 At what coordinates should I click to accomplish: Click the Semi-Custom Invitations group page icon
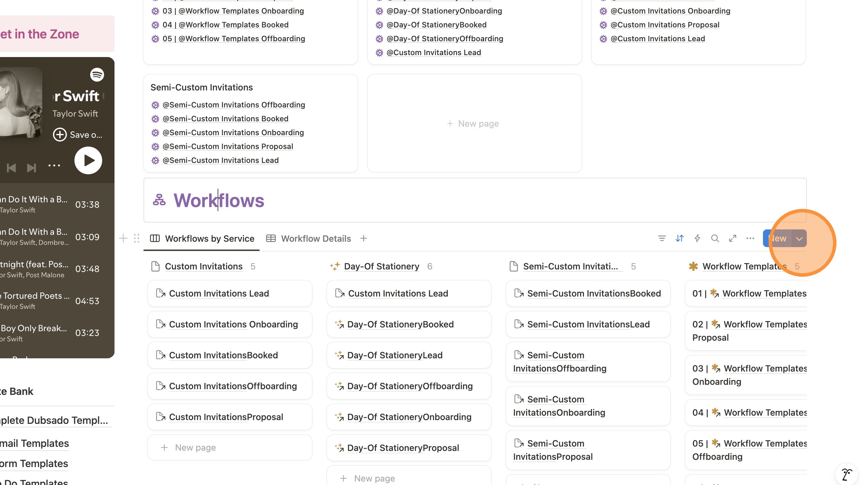(x=514, y=266)
